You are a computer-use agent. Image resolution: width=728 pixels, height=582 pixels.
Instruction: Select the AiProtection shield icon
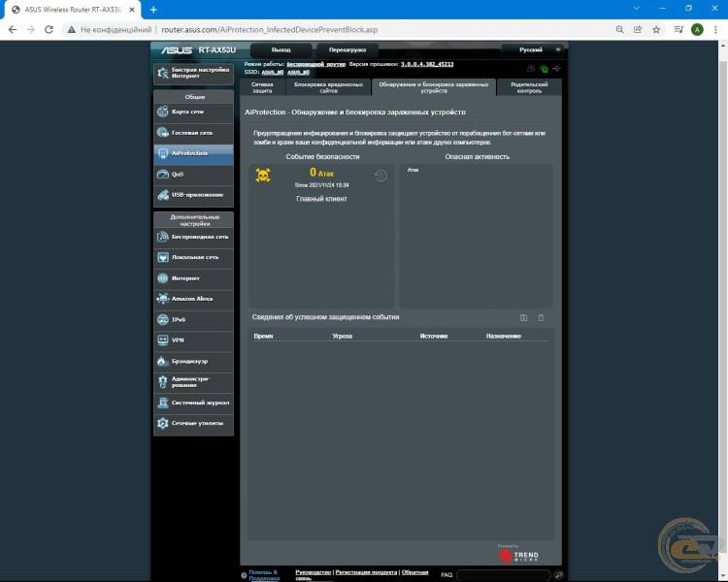point(162,153)
